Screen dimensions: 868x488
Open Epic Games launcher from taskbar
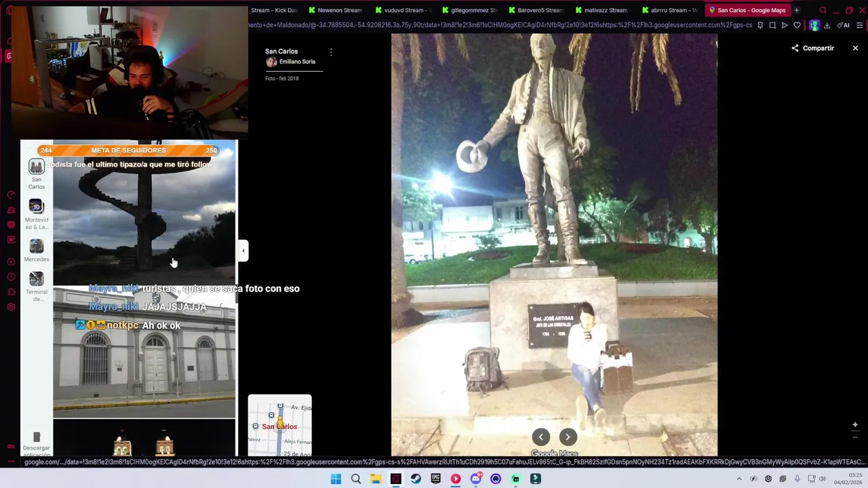tap(435, 479)
